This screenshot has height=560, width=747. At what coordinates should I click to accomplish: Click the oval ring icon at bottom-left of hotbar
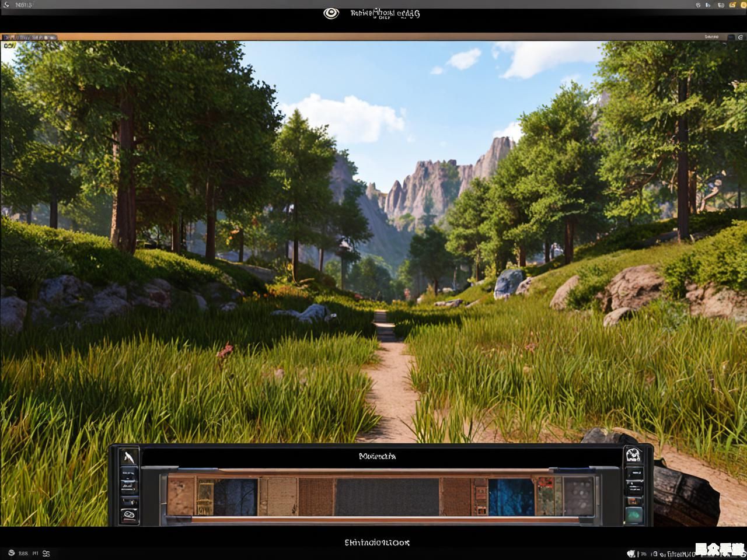(x=129, y=515)
